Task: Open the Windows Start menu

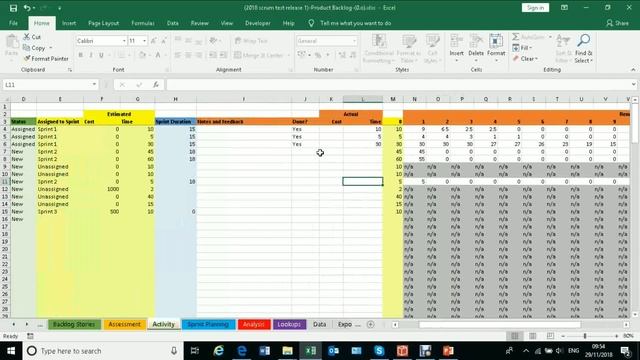Action: coord(11,351)
